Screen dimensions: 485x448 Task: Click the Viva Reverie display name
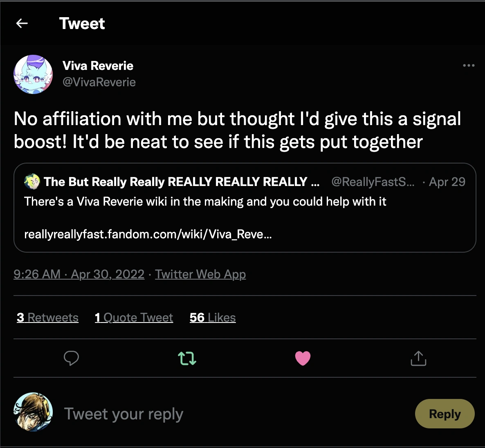(98, 66)
